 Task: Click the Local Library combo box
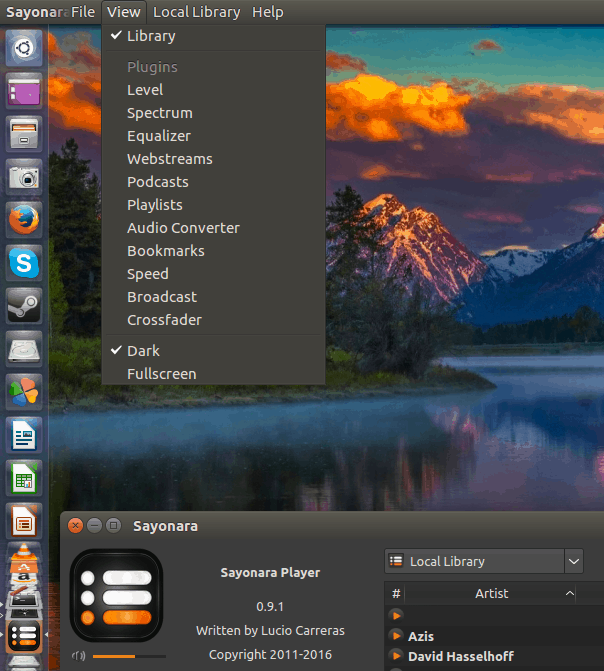(x=484, y=561)
